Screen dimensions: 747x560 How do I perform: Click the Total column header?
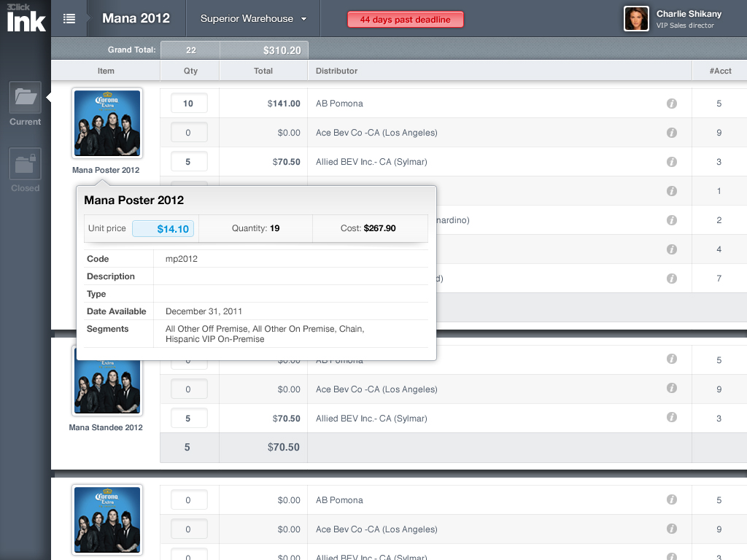tap(263, 71)
